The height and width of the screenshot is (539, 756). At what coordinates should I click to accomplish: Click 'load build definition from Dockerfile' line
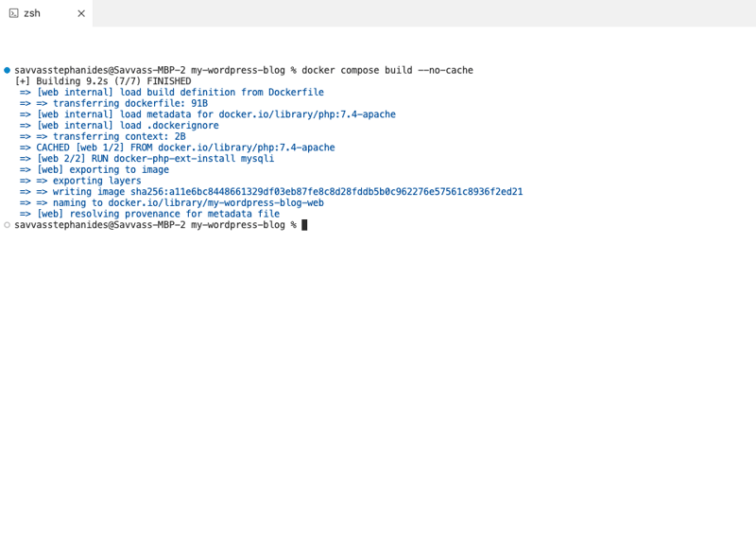click(x=172, y=93)
